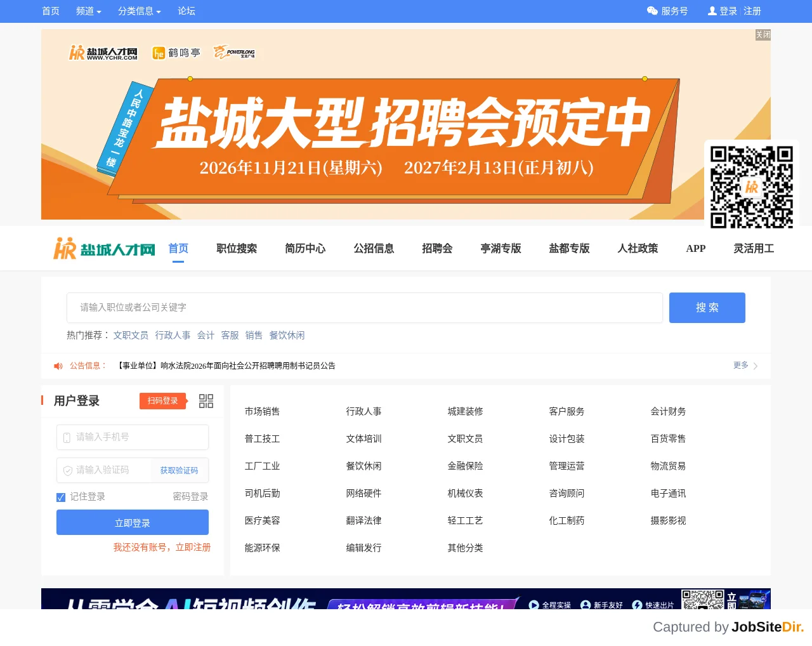Select the 首页 main navigation tab
Viewport: 812px width, 646px height.
tap(178, 249)
